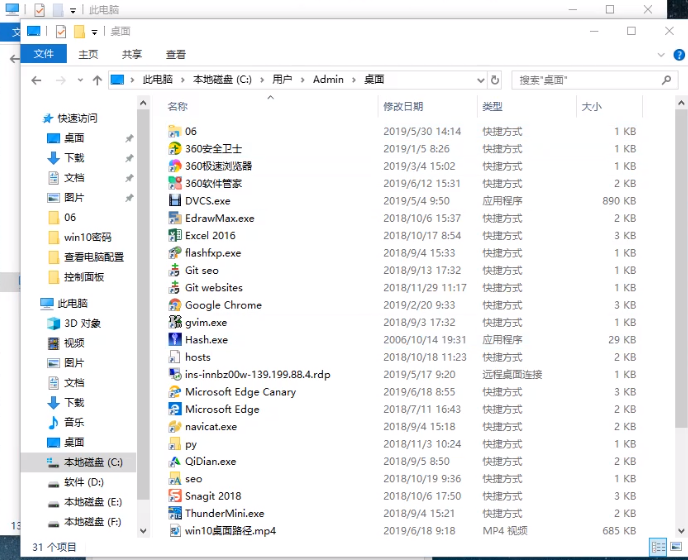The image size is (688, 560).
Task: Open 下载 under quick access
Action: (x=74, y=158)
